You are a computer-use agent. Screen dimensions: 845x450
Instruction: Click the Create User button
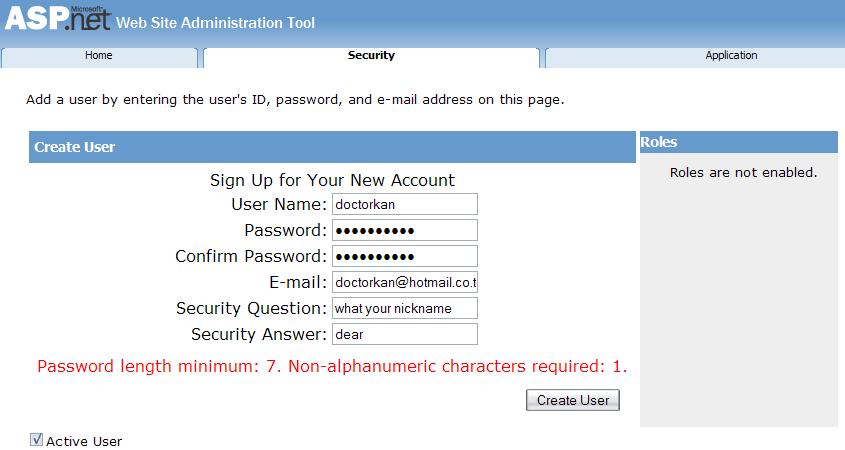[573, 400]
